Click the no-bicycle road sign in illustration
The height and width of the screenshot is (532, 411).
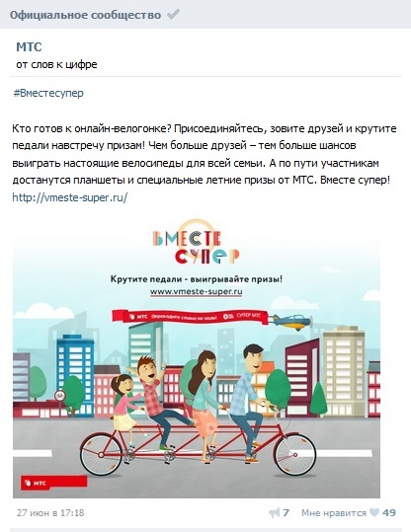tap(60, 396)
